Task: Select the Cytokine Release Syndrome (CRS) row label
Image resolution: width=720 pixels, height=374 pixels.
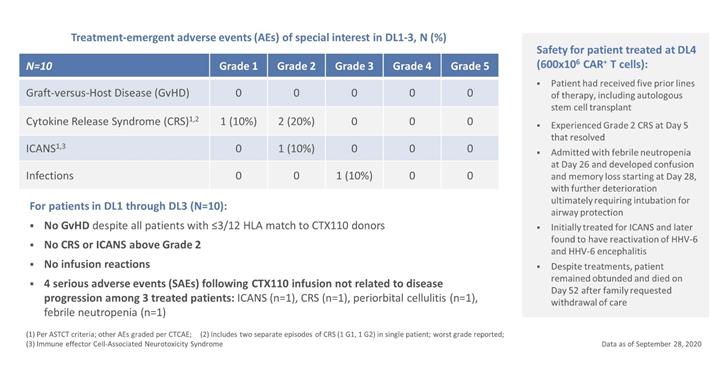Action: click(112, 121)
